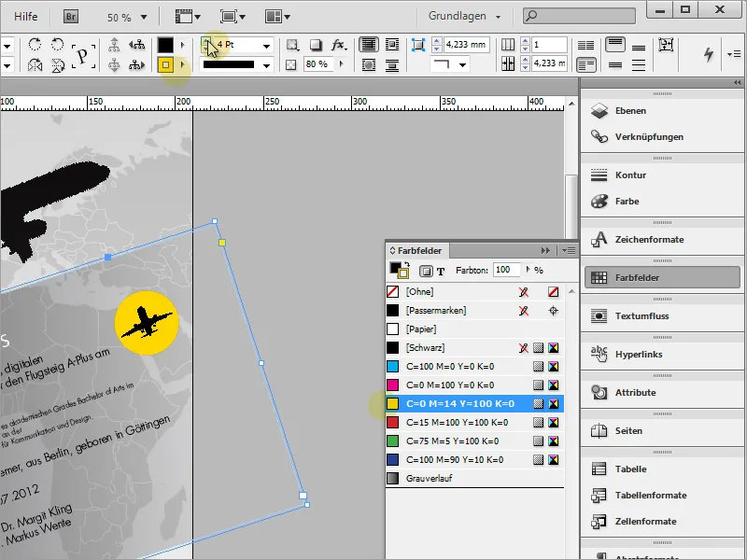Click the select content icon
This screenshot has height=560, width=747.
pos(114,64)
